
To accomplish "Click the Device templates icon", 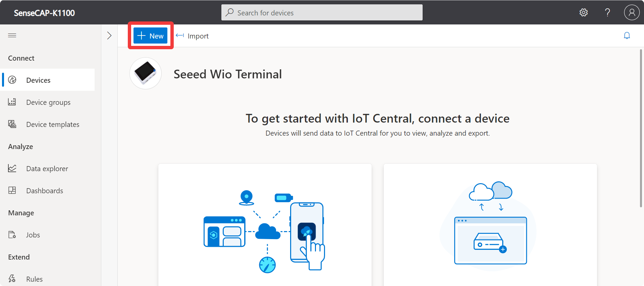I will point(12,124).
